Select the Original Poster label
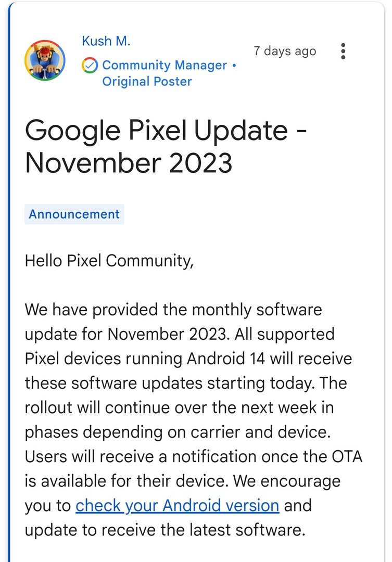Viewport: 392px width, 562px height. coord(147,82)
